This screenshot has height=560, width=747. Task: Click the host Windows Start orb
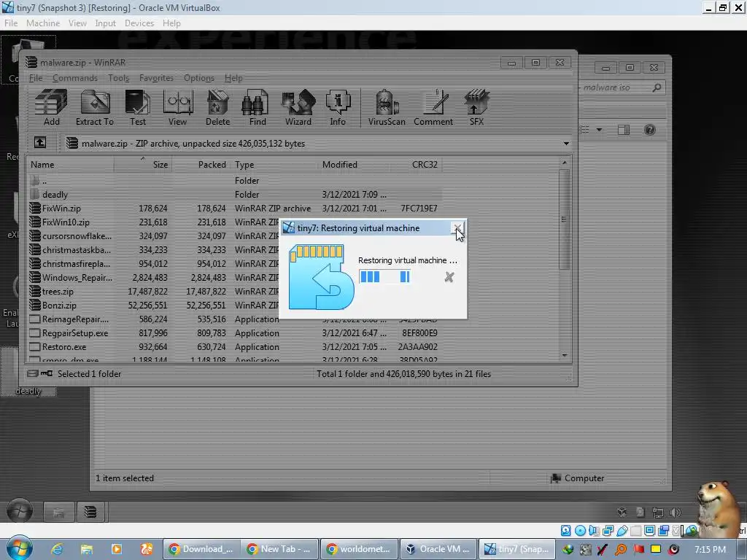(x=20, y=548)
